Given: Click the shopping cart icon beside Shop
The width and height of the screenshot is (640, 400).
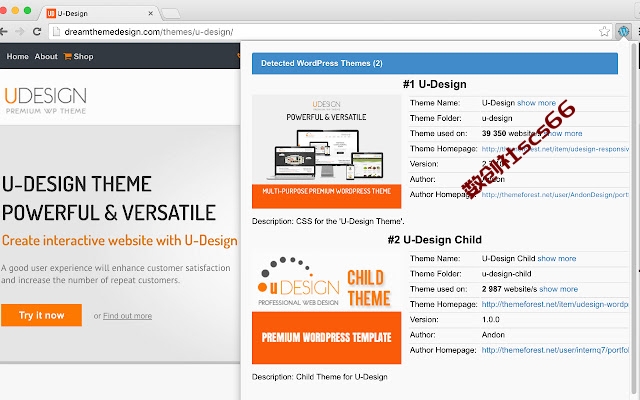Looking at the screenshot, I should tap(67, 56).
